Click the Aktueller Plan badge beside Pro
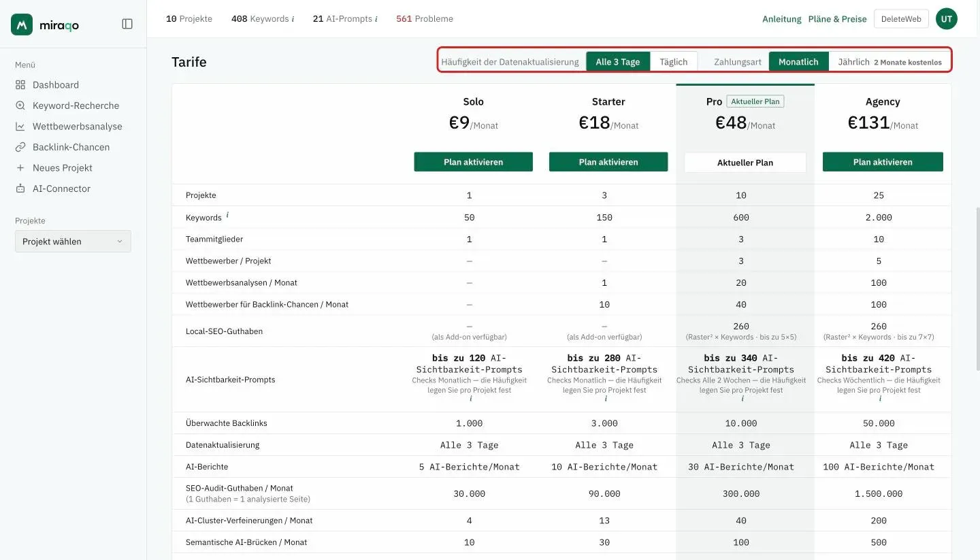The width and height of the screenshot is (980, 560). (755, 101)
